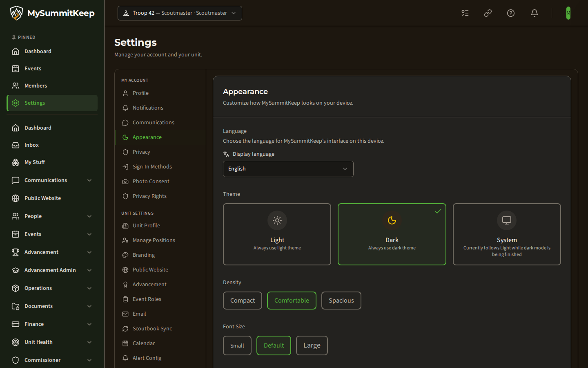
Task: Choose Comfortable density
Action: tap(292, 301)
